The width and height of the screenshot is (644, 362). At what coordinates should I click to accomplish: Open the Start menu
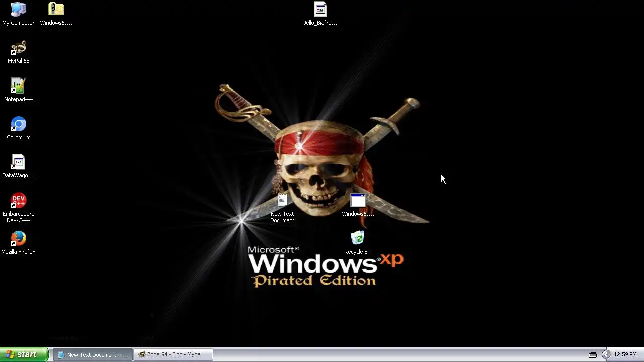coord(24,354)
